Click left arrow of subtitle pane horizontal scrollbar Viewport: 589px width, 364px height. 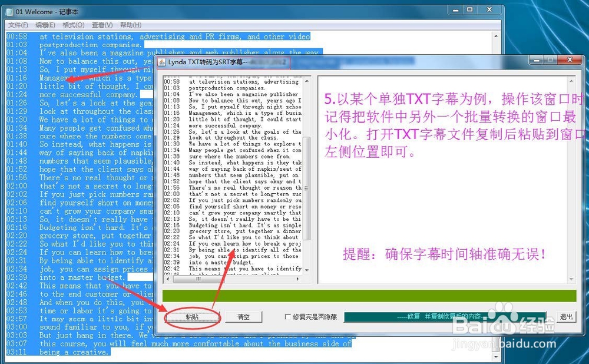[167, 279]
